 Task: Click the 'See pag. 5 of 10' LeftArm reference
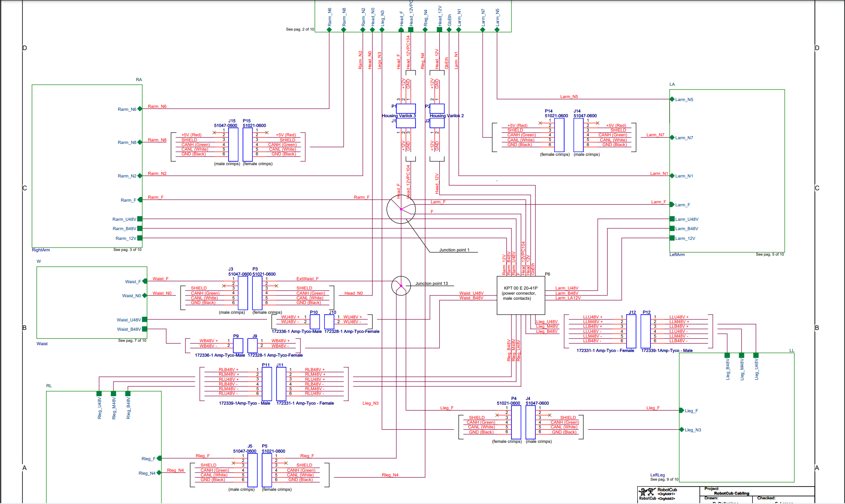770,254
